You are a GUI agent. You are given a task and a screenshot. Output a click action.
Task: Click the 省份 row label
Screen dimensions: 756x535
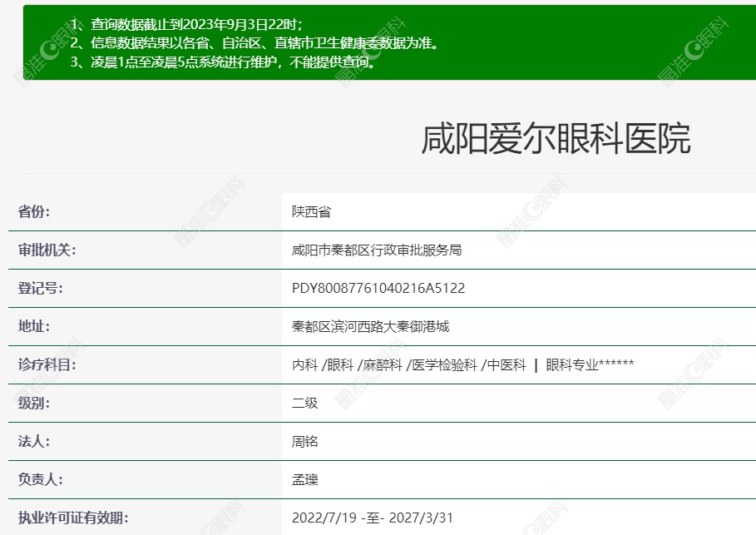click(34, 211)
